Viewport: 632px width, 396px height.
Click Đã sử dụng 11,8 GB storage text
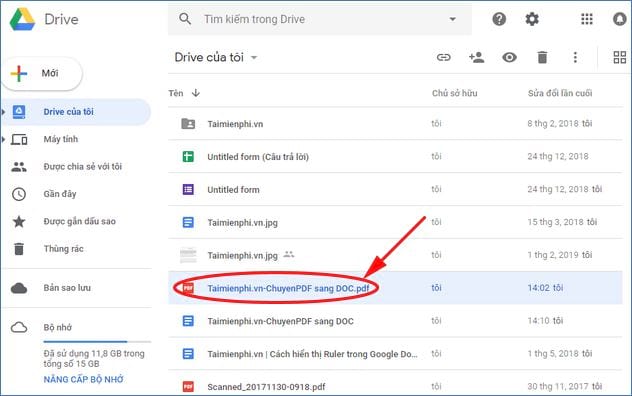pos(94,358)
